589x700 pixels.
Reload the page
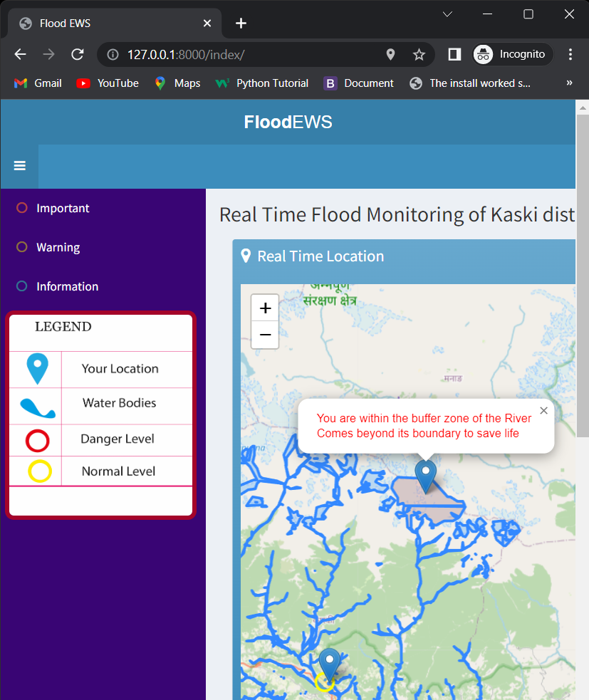78,54
